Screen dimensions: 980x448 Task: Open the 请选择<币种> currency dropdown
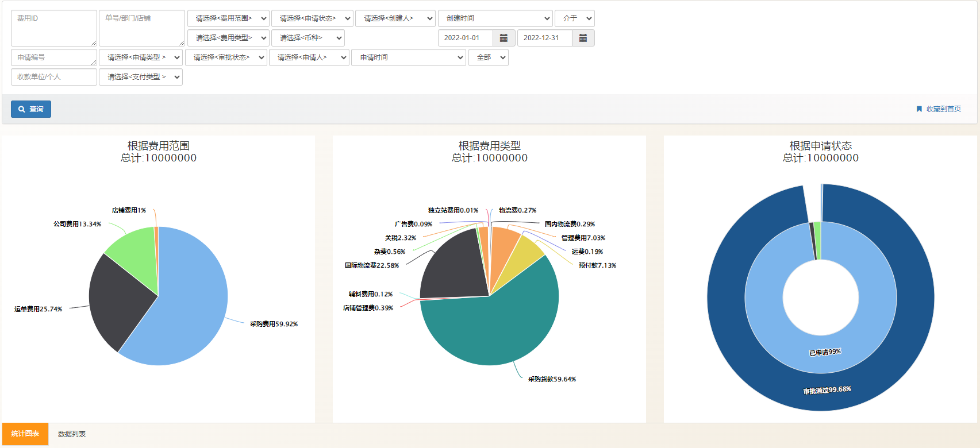(x=308, y=38)
